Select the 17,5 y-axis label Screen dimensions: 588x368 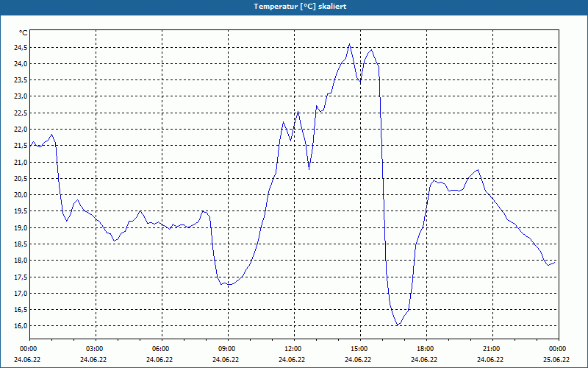(21, 277)
